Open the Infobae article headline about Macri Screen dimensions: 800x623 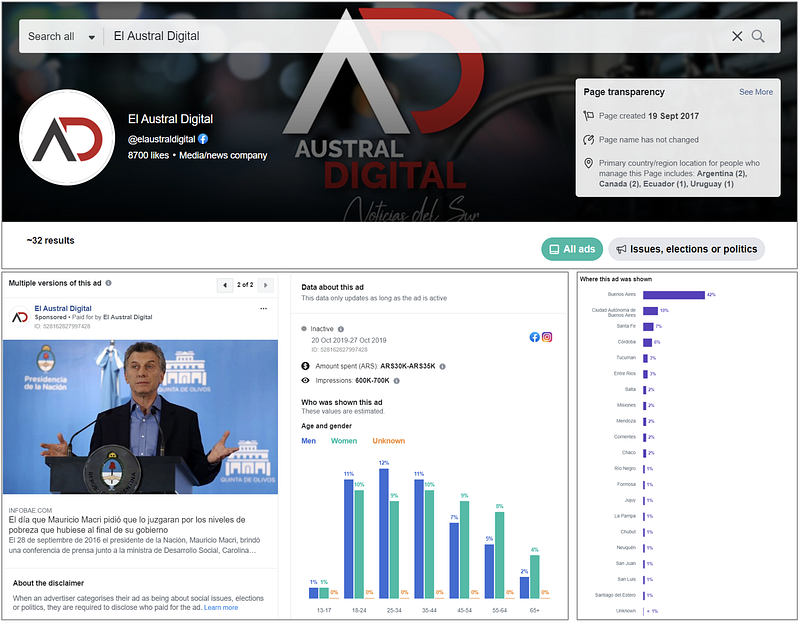[127, 525]
